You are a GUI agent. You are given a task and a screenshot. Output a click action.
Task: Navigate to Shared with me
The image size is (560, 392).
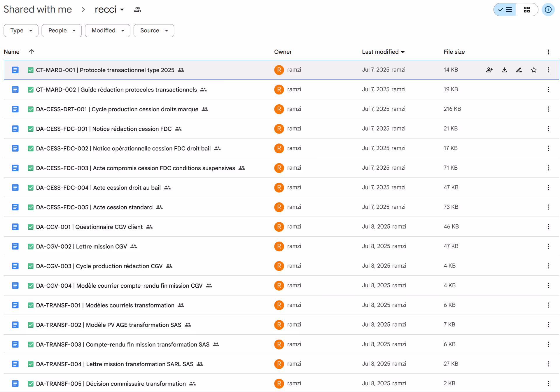pos(37,9)
